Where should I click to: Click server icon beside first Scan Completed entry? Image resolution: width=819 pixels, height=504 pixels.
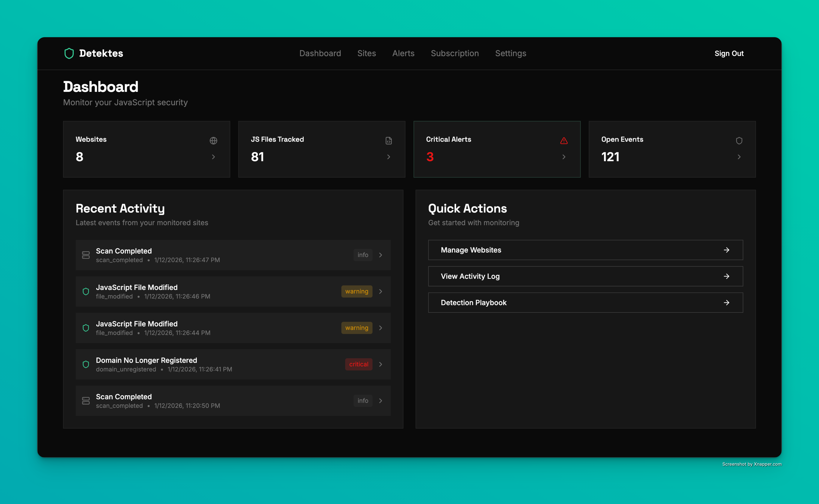tap(86, 255)
